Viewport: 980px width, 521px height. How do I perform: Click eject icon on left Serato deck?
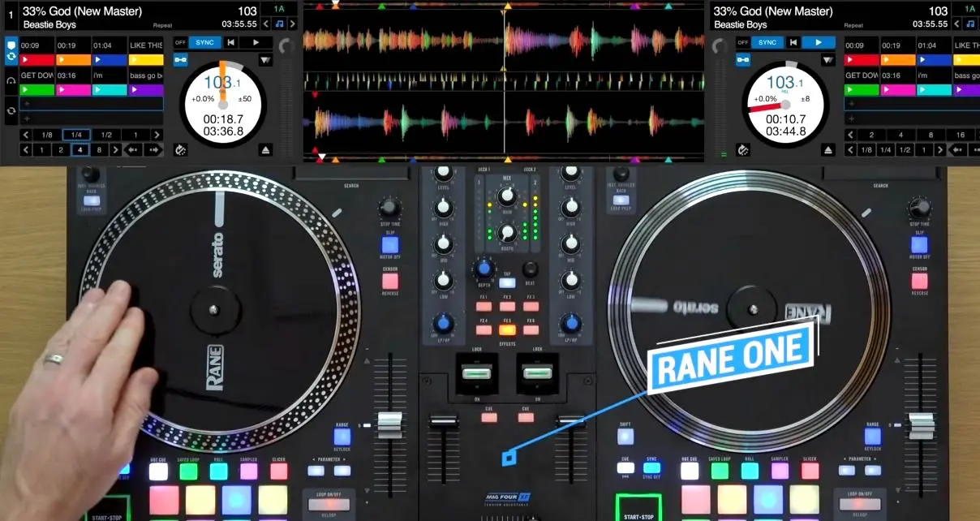point(264,150)
